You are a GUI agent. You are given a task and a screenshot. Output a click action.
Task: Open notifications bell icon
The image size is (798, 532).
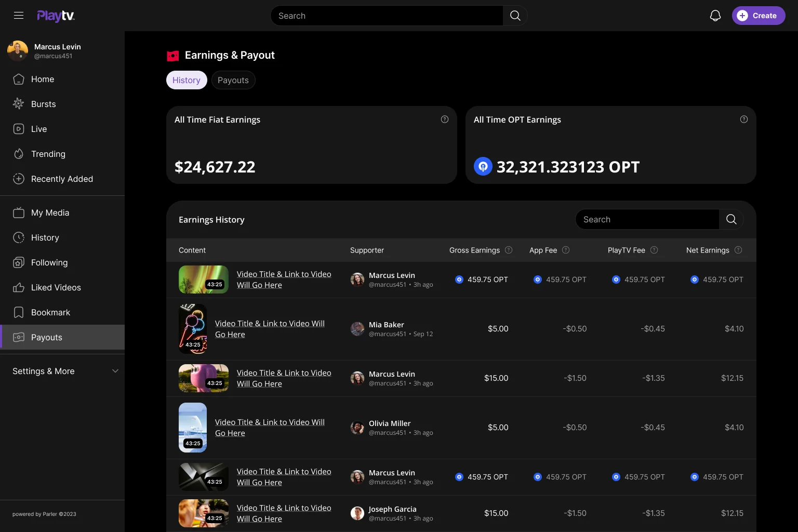715,16
